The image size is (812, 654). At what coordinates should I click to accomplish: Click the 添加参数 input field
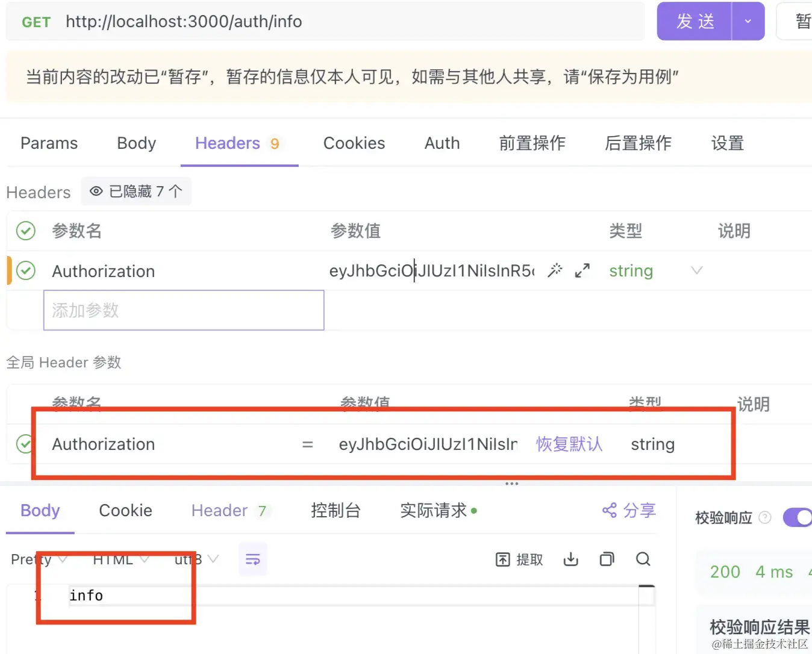184,310
